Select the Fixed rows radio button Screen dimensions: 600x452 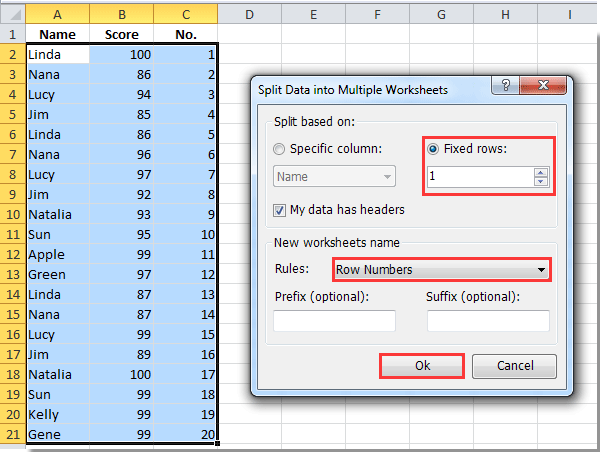[433, 150]
